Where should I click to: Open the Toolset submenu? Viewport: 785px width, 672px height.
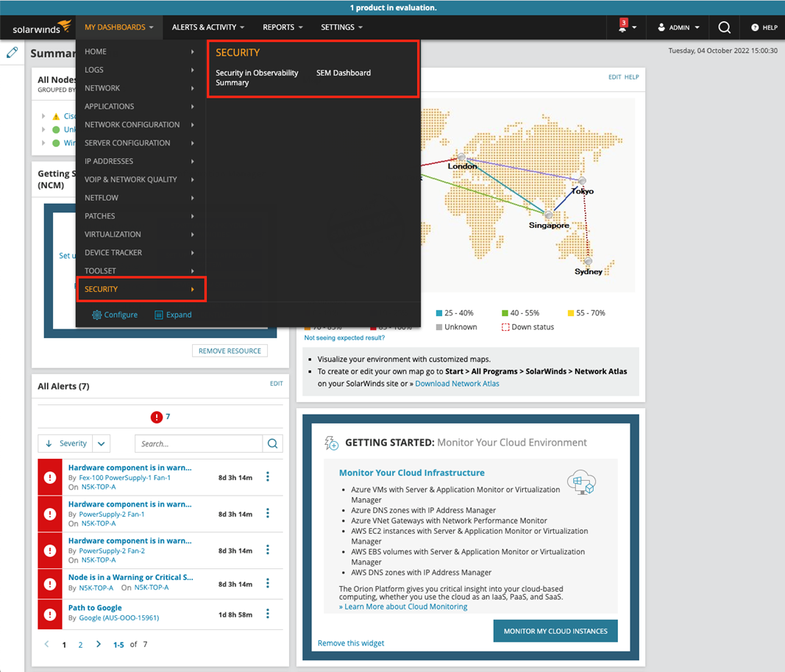tap(139, 271)
